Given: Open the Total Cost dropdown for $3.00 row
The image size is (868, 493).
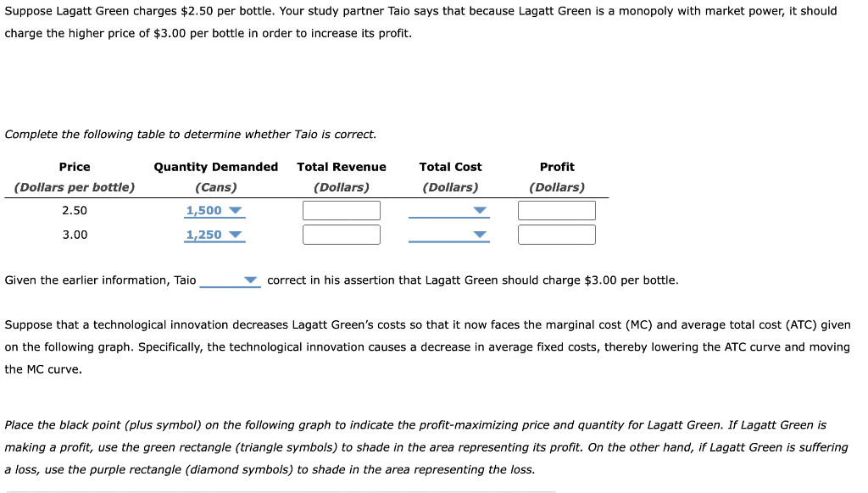Looking at the screenshot, I should click(x=449, y=235).
